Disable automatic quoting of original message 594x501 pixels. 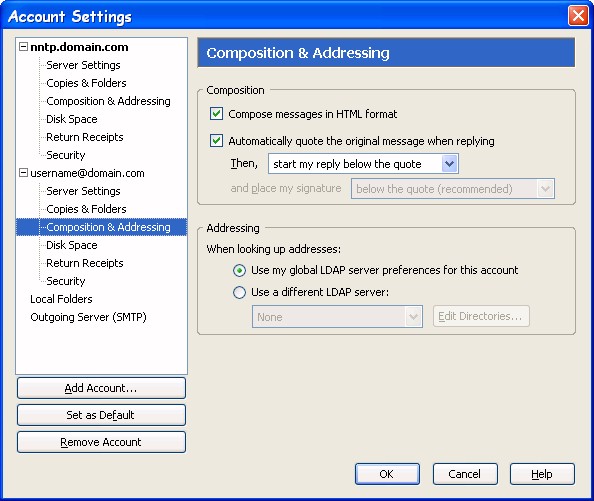point(216,141)
